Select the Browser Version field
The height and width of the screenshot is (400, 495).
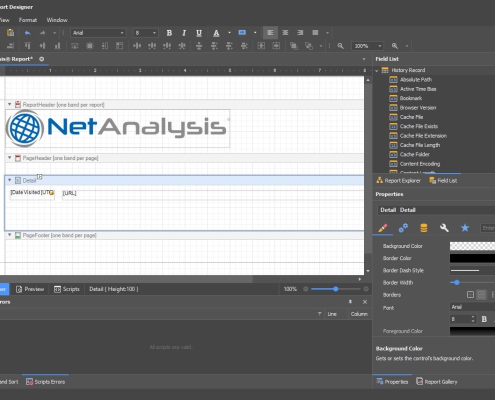coord(418,108)
